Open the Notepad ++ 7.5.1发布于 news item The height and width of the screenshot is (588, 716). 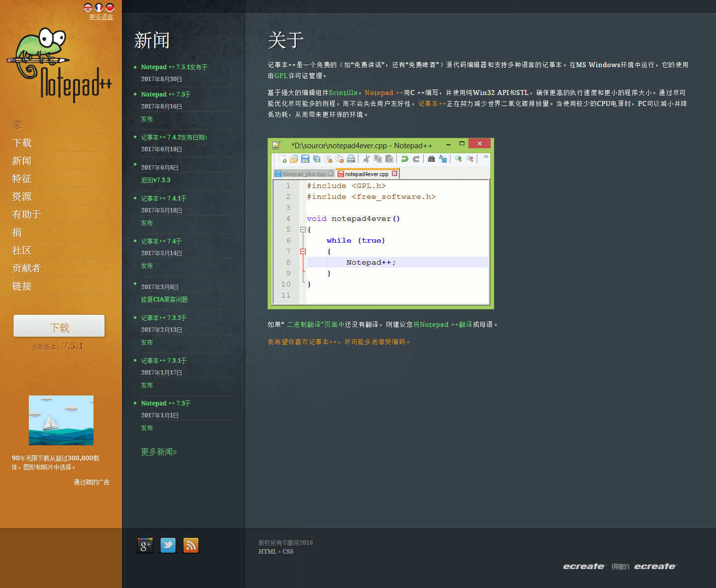point(174,67)
